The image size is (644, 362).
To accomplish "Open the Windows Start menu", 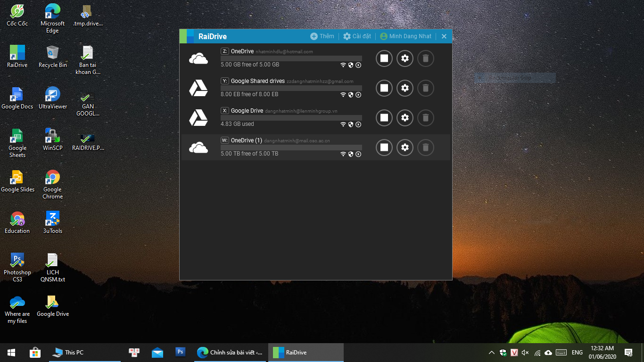I will point(11,352).
